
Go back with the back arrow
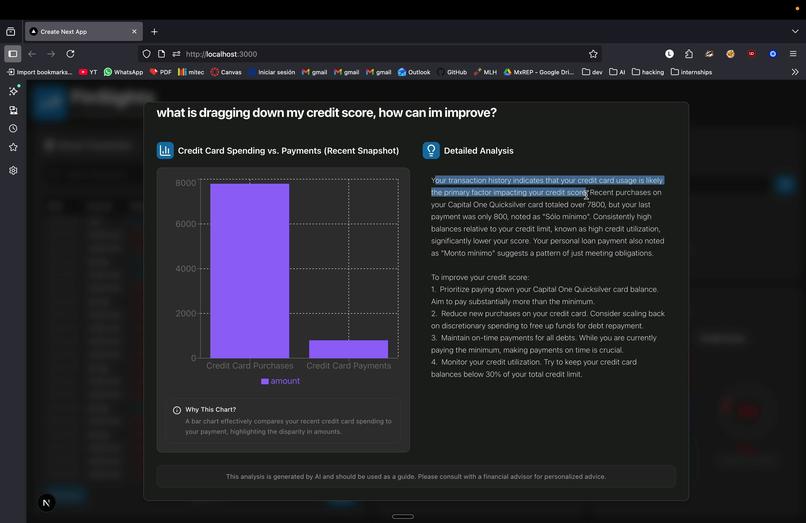click(32, 54)
